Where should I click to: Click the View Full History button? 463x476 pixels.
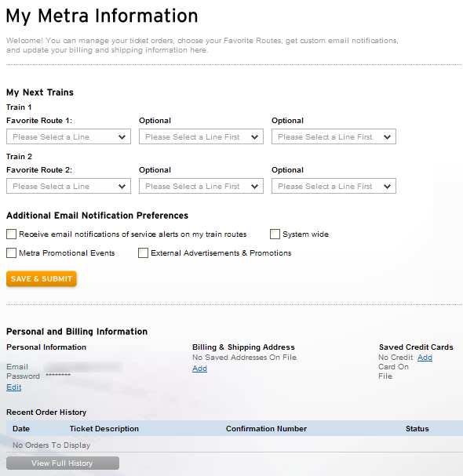63,463
